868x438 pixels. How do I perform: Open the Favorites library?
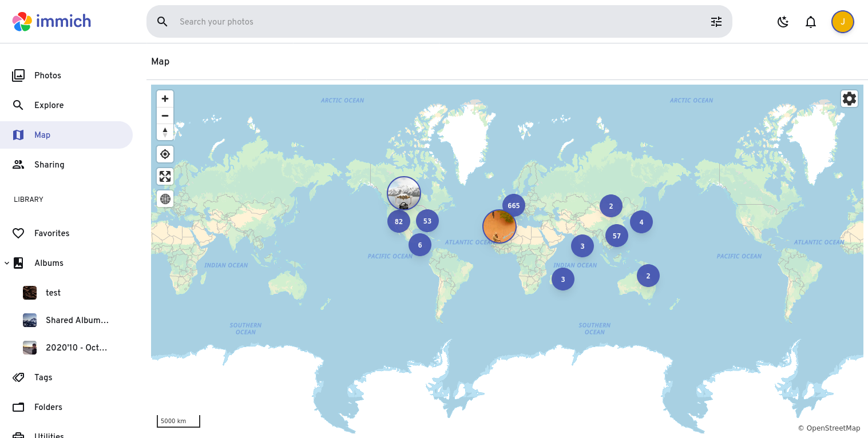(51, 233)
